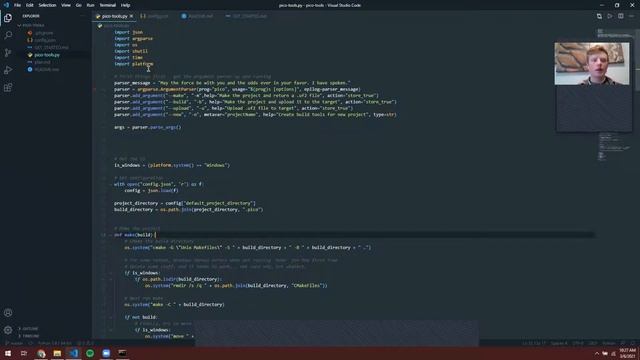Click the clock in system tray
The width and height of the screenshot is (640, 360).
pyautogui.click(x=627, y=353)
